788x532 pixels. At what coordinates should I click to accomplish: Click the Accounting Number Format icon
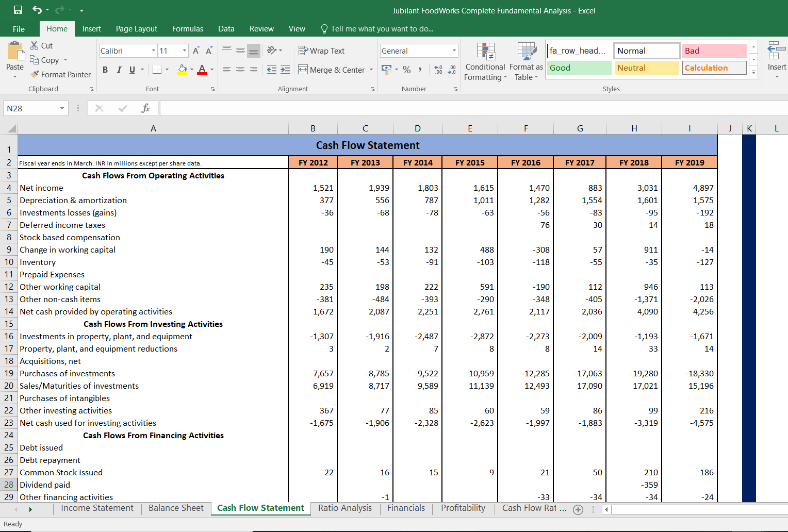[386, 69]
